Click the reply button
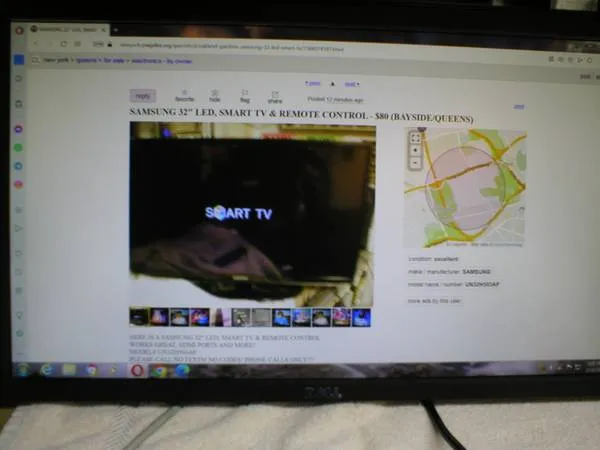Viewport: 600px width, 450px height. pos(143,96)
